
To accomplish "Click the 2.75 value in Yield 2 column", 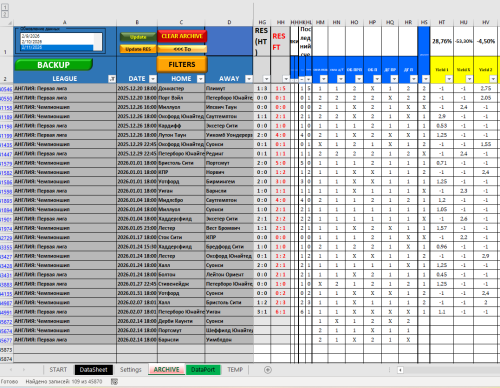I will pyautogui.click(x=486, y=88).
